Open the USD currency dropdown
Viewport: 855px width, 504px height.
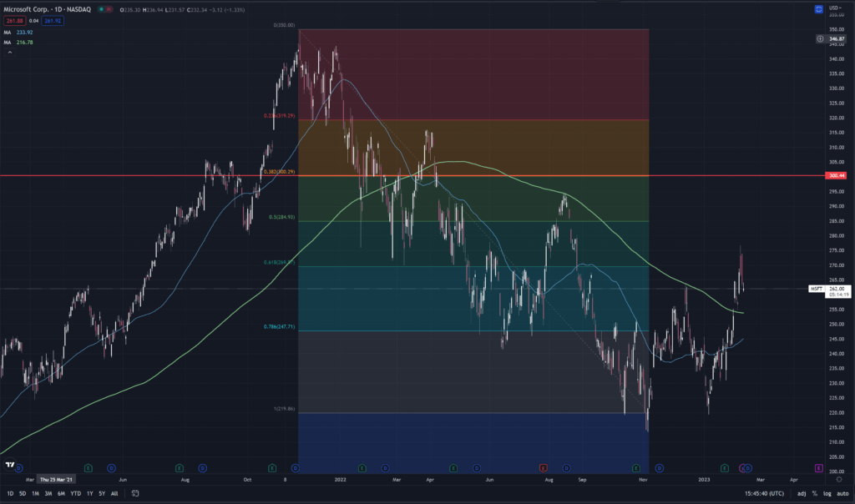835,8
